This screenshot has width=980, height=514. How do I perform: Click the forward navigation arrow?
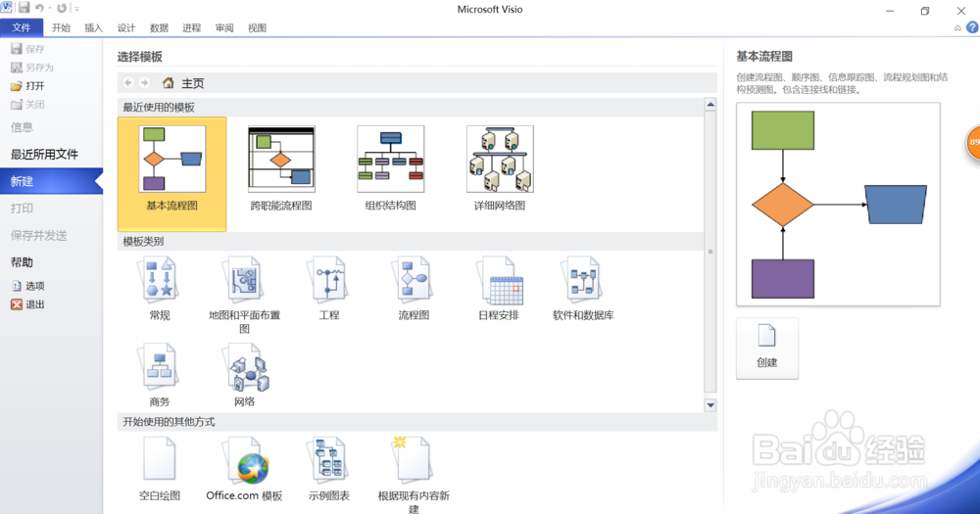pos(144,82)
